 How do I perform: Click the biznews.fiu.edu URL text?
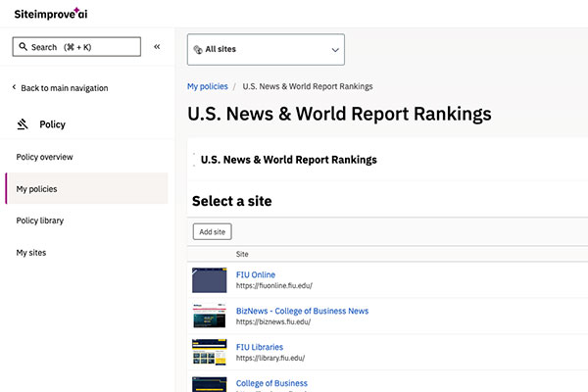(x=273, y=321)
